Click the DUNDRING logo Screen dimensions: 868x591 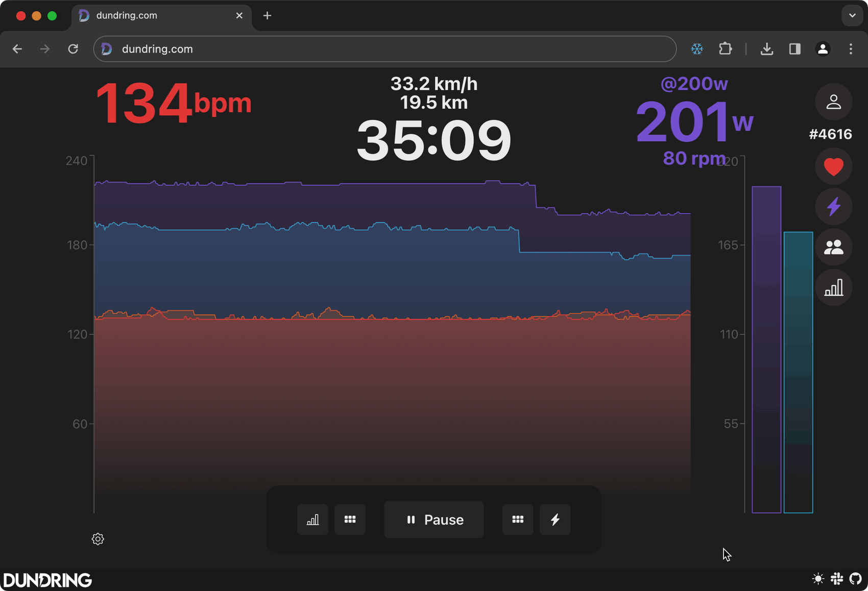[47, 580]
